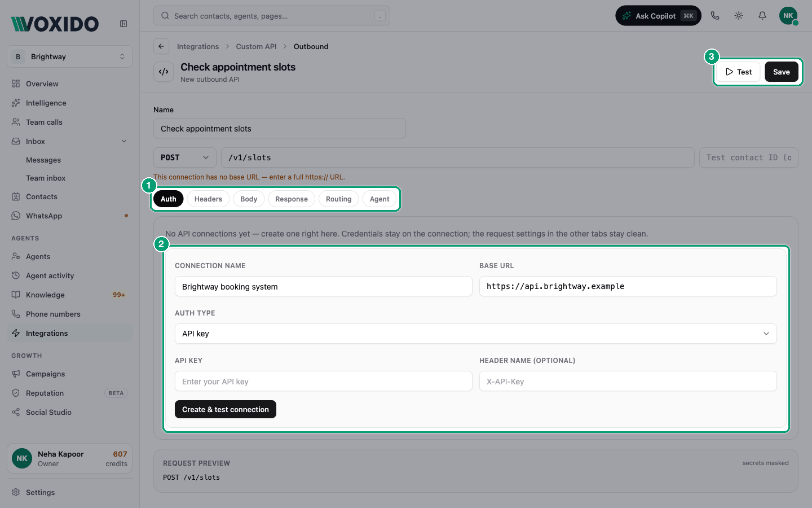This screenshot has height=508, width=812.
Task: Click the Test button
Action: click(x=738, y=72)
